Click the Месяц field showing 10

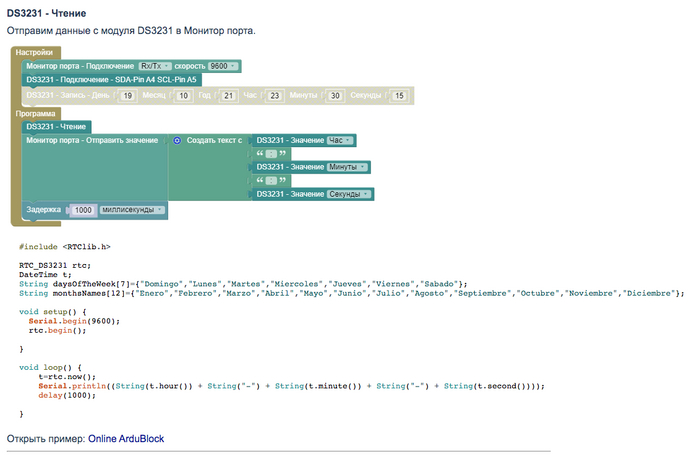pos(183,96)
